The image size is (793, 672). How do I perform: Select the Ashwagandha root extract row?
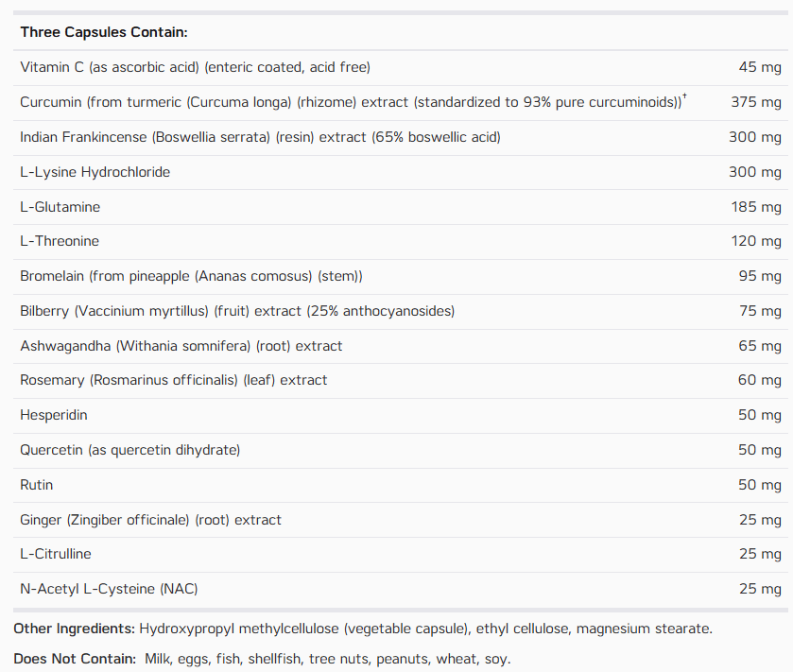click(x=401, y=346)
